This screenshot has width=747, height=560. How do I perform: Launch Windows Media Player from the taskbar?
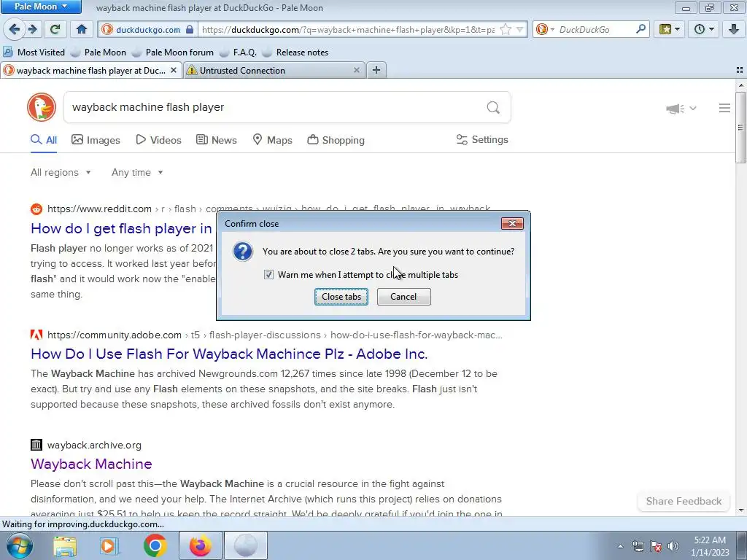[x=109, y=545]
